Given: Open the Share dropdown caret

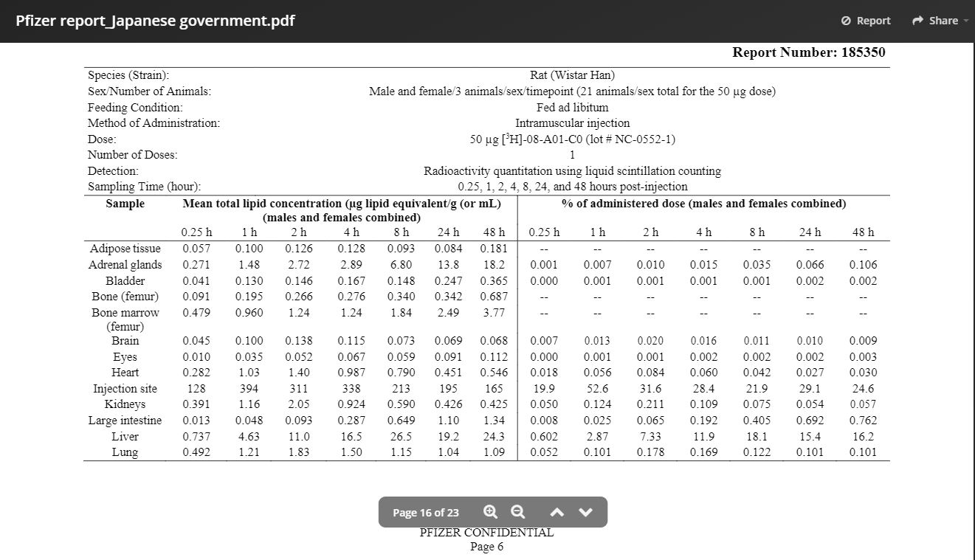Looking at the screenshot, I should (x=966, y=21).
